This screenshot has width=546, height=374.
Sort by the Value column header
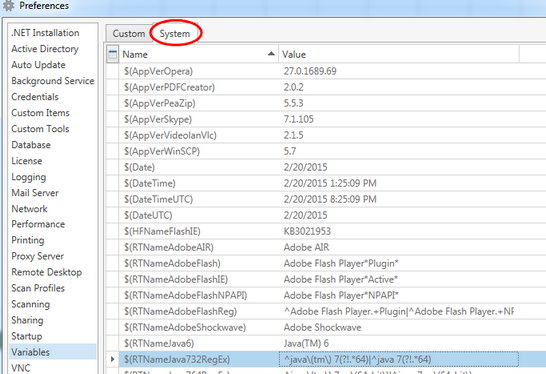399,54
